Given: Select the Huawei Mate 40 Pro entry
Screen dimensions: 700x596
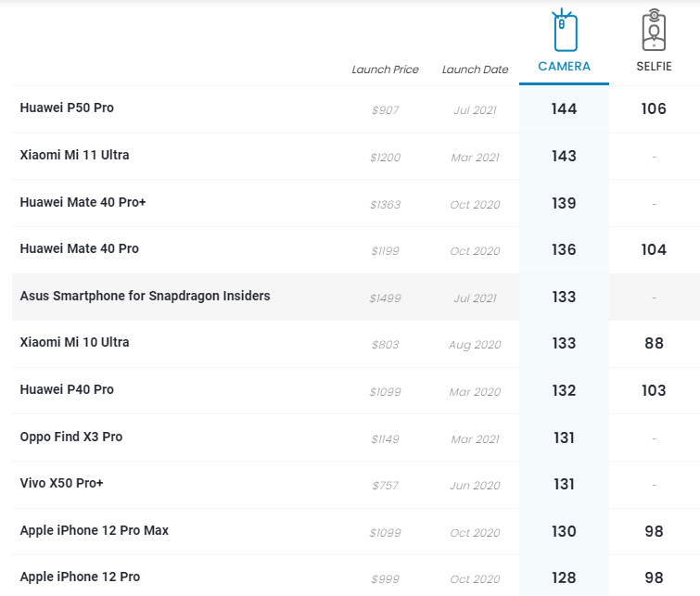Looking at the screenshot, I should 79,249.
